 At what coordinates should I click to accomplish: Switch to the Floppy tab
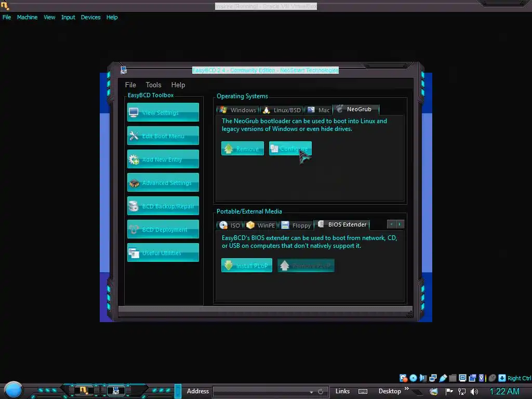(296, 225)
